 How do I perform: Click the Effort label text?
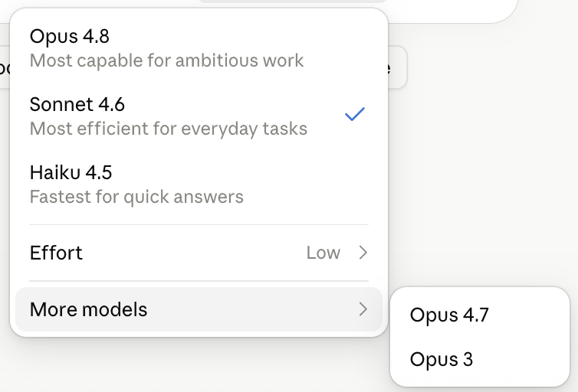coord(56,253)
